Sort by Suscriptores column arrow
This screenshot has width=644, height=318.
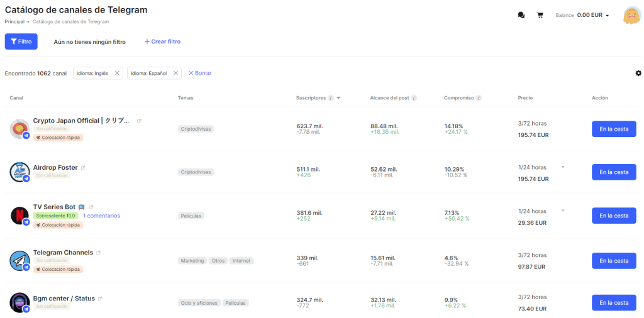click(x=338, y=98)
